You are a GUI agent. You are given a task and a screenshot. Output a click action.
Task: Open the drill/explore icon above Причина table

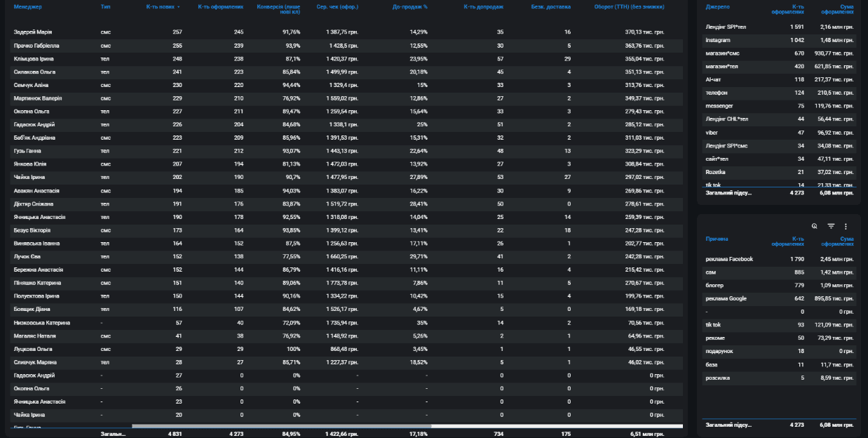(x=815, y=226)
